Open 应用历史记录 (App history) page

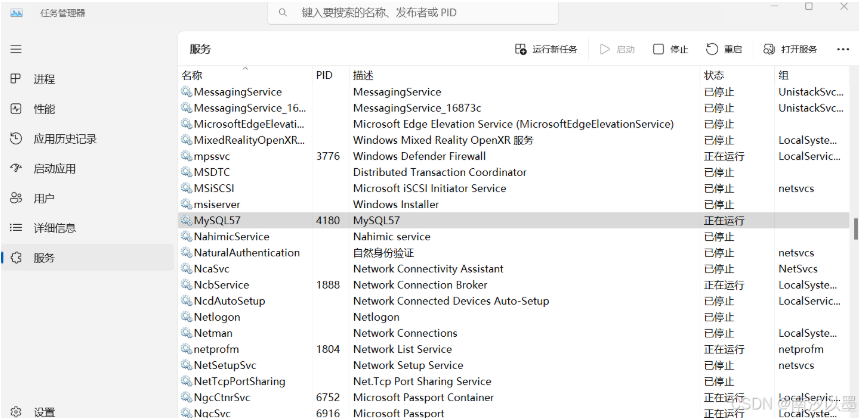[x=64, y=139]
